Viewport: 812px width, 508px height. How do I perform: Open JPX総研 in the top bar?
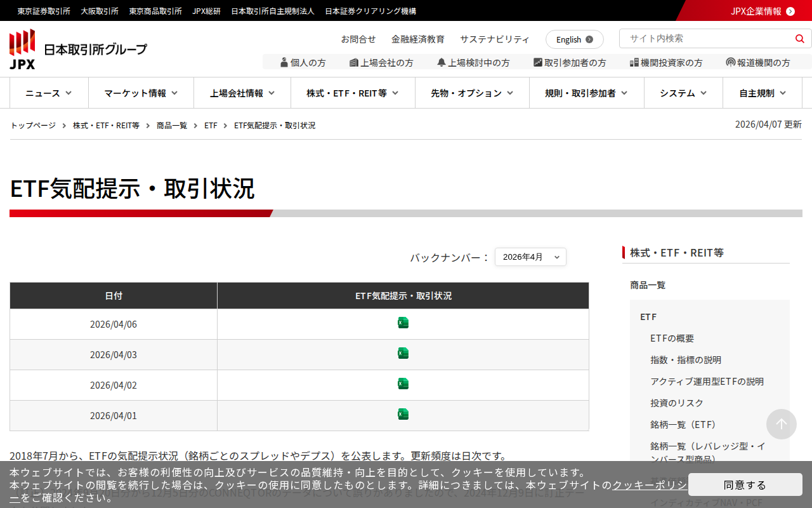tap(206, 11)
